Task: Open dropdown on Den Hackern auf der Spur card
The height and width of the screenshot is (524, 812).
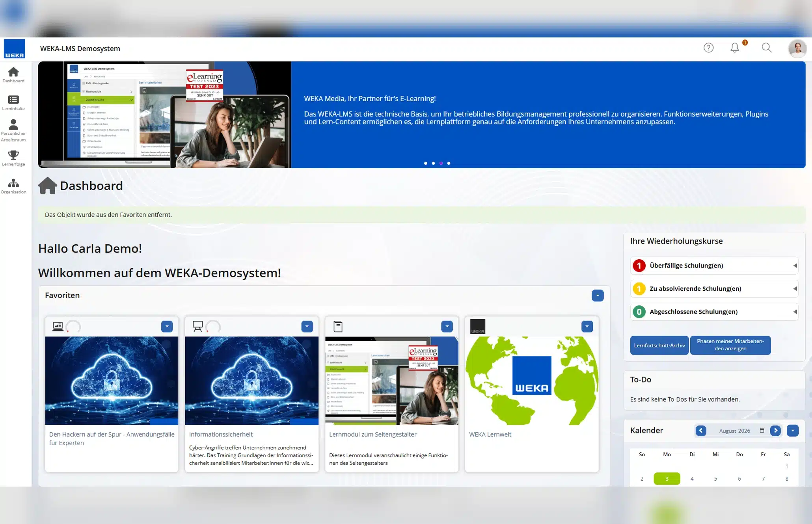Action: pos(167,326)
